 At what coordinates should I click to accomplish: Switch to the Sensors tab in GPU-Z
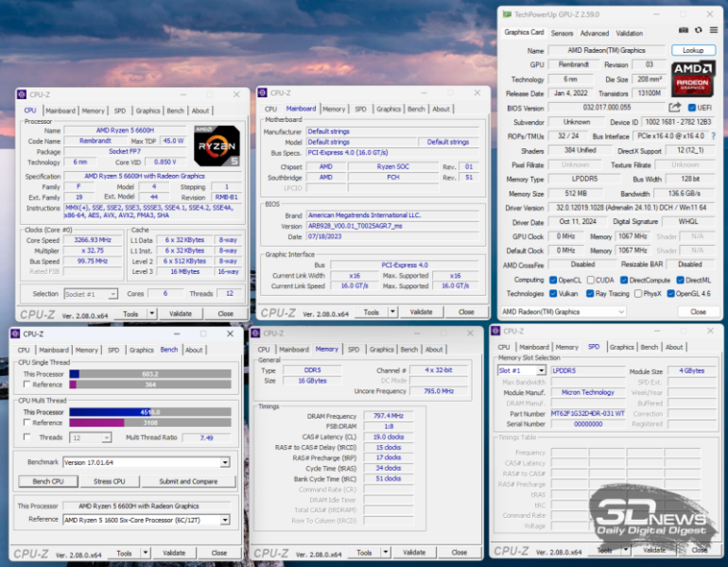[562, 32]
